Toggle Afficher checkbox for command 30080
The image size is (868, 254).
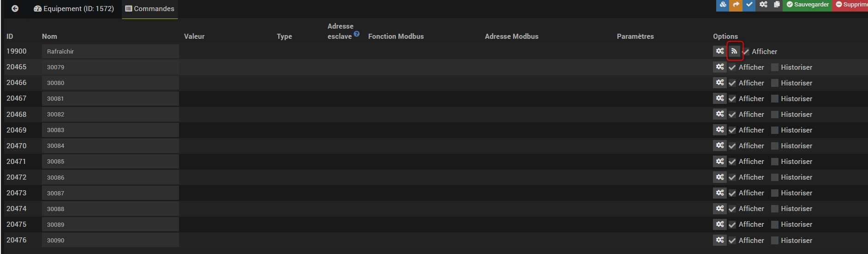(x=732, y=83)
